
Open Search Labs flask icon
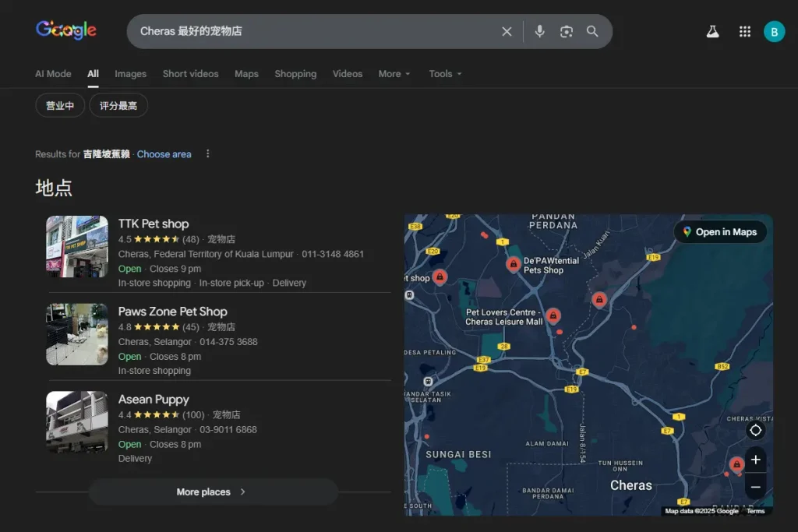(x=712, y=31)
